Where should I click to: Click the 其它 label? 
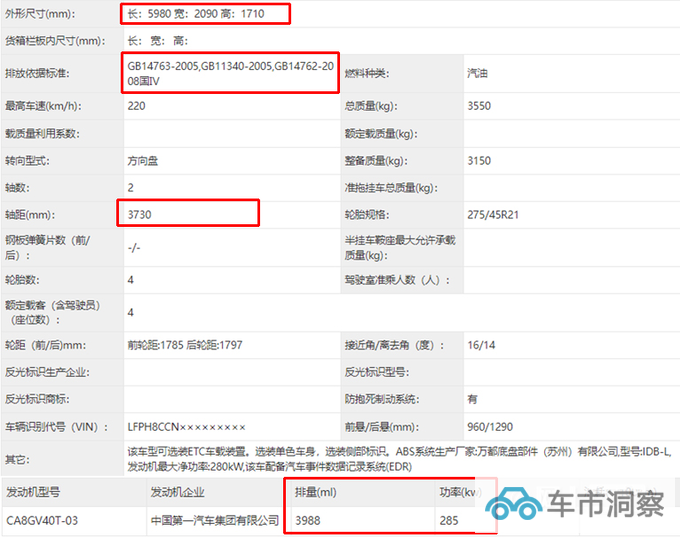[x=17, y=459]
